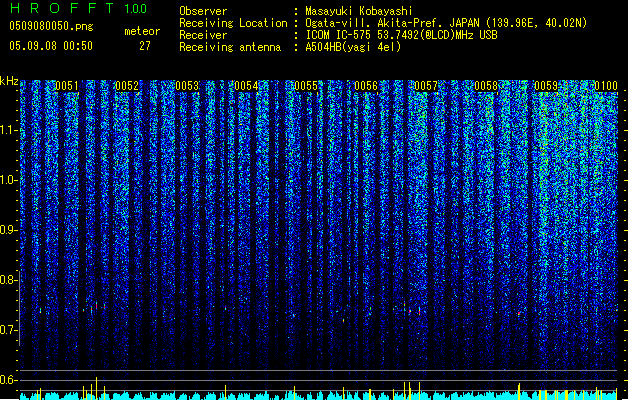Click the observer name Masayuki Kobayashi

pyautogui.click(x=359, y=11)
